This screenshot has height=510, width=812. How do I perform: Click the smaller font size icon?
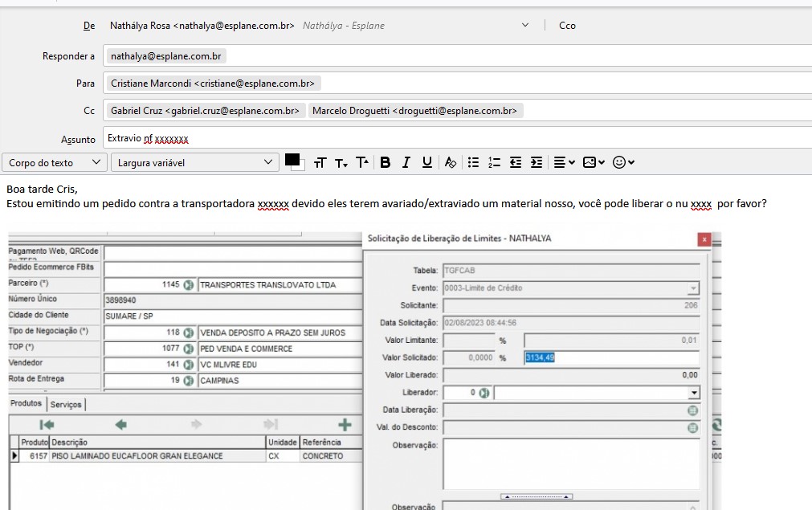(x=341, y=163)
